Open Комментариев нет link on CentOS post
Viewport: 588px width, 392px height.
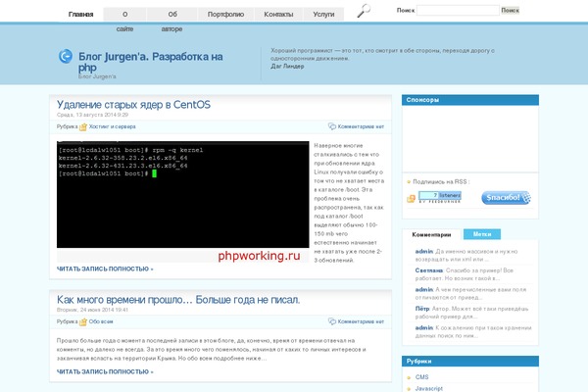pyautogui.click(x=361, y=126)
